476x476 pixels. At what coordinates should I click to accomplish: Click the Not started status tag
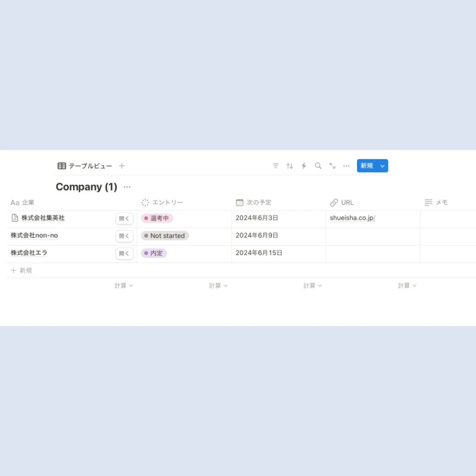[x=165, y=236]
